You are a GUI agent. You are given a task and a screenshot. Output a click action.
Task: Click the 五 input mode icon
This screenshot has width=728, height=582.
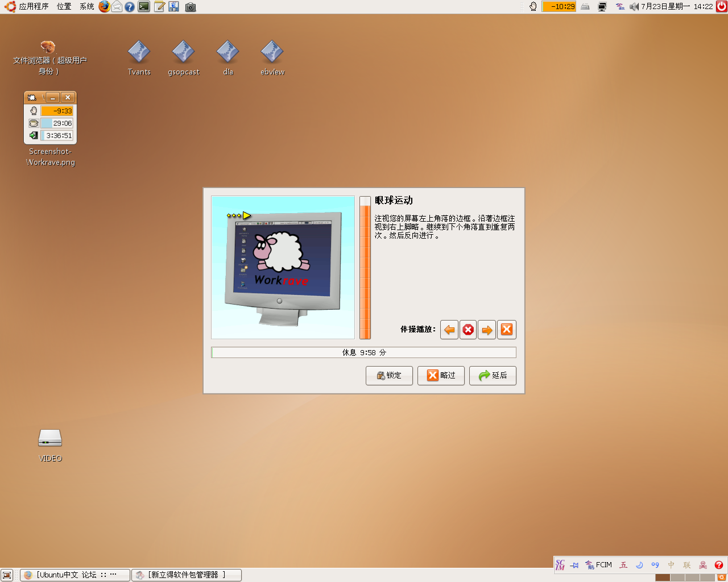coord(623,565)
